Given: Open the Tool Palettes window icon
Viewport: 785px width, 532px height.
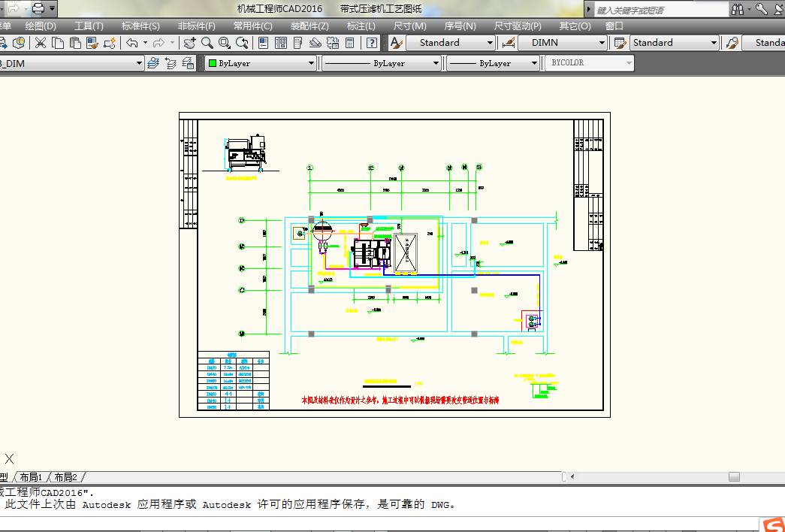Looking at the screenshot, I should [298, 43].
